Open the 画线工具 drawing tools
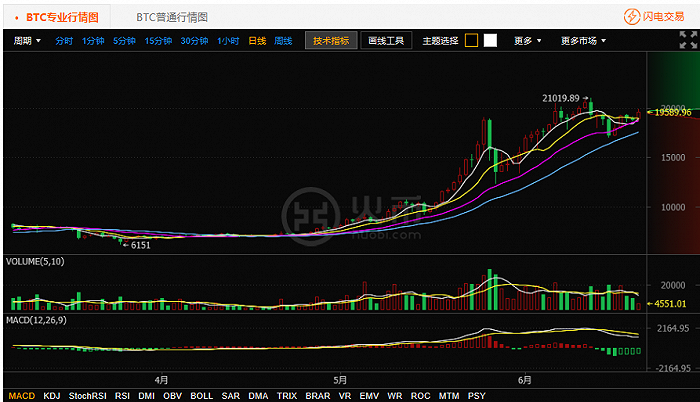Screen dimensions: 700x402 386,41
